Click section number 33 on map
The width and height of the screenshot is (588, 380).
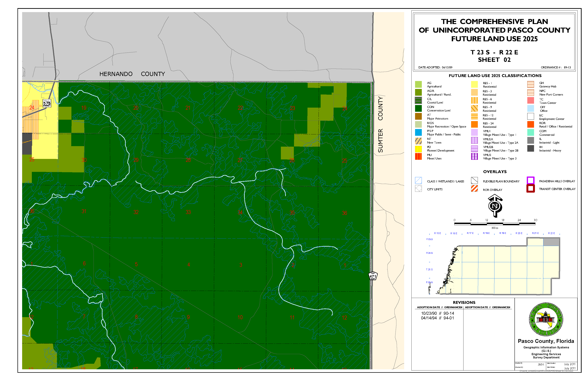coord(188,212)
